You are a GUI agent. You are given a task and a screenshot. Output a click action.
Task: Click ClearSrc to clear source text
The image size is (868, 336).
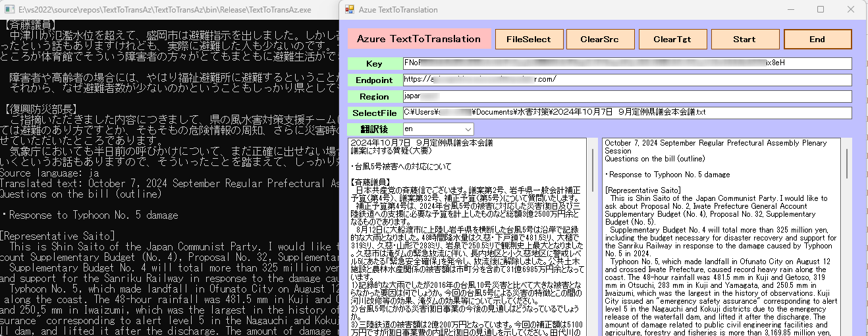pos(599,39)
